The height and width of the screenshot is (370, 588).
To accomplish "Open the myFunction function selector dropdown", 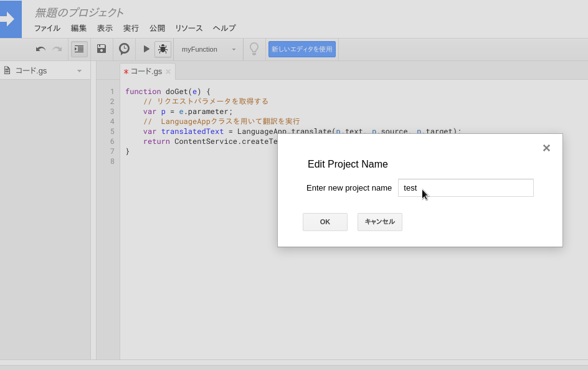I will (208, 49).
